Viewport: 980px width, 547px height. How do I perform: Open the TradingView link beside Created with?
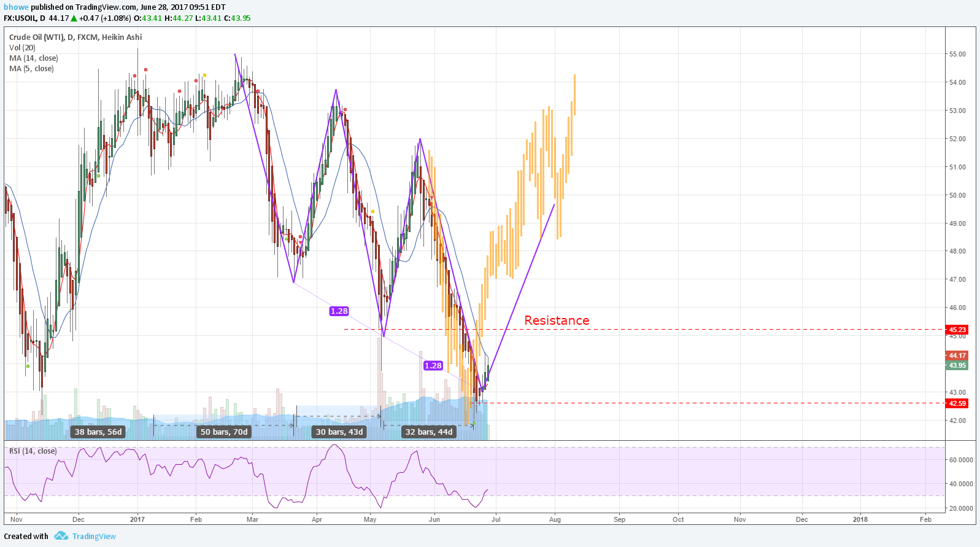[x=94, y=536]
